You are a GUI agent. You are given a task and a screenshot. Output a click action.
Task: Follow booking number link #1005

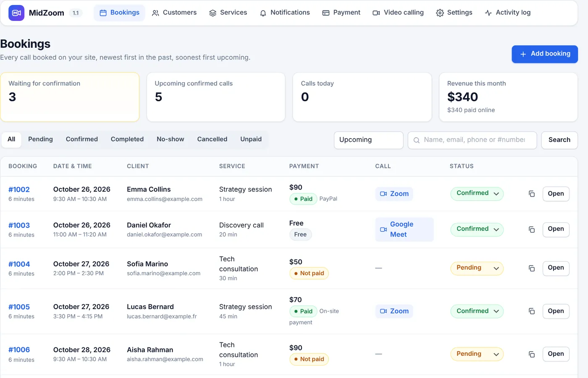(x=19, y=307)
